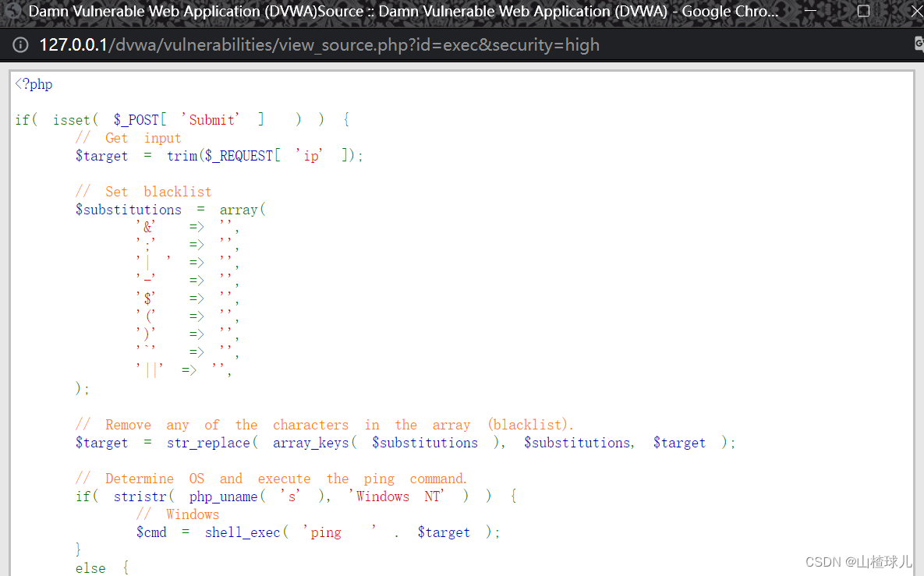The image size is (924, 576).
Task: Click the translate icon at address bar end
Action: pos(919,44)
